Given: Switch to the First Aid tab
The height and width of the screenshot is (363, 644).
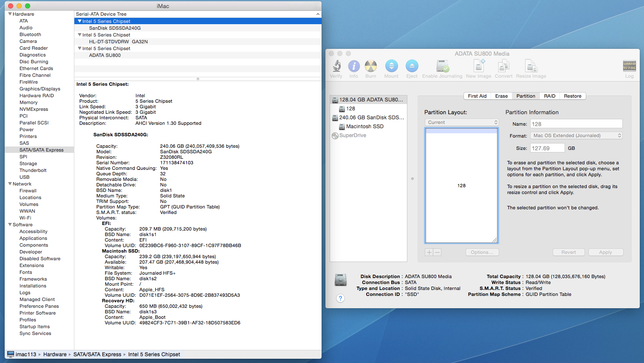Looking at the screenshot, I should pyautogui.click(x=477, y=96).
